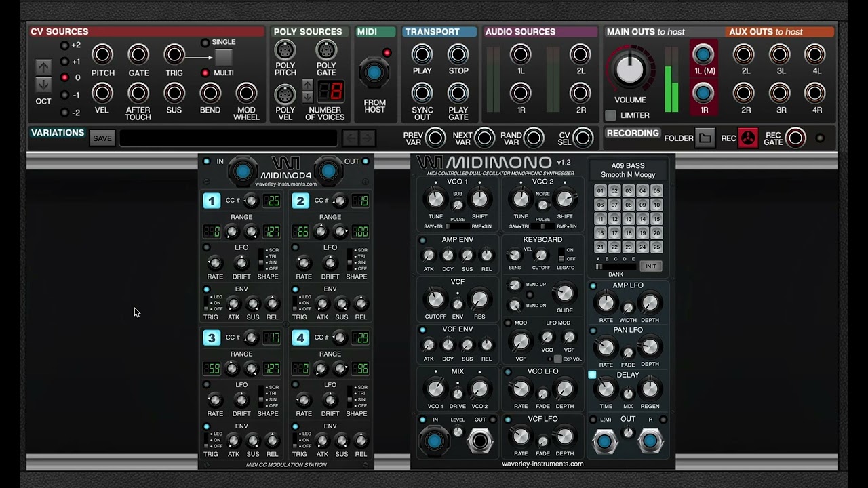The width and height of the screenshot is (868, 488).
Task: Click the REC record button
Action: [748, 138]
